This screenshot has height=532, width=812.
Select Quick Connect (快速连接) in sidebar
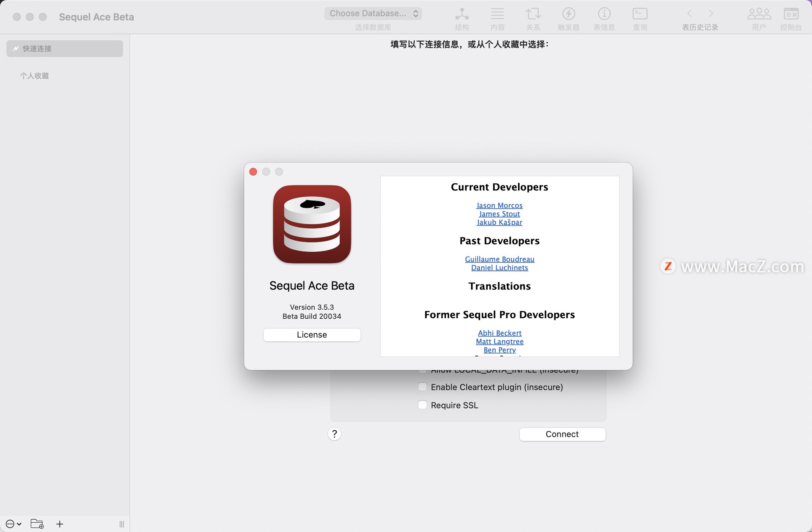click(65, 49)
